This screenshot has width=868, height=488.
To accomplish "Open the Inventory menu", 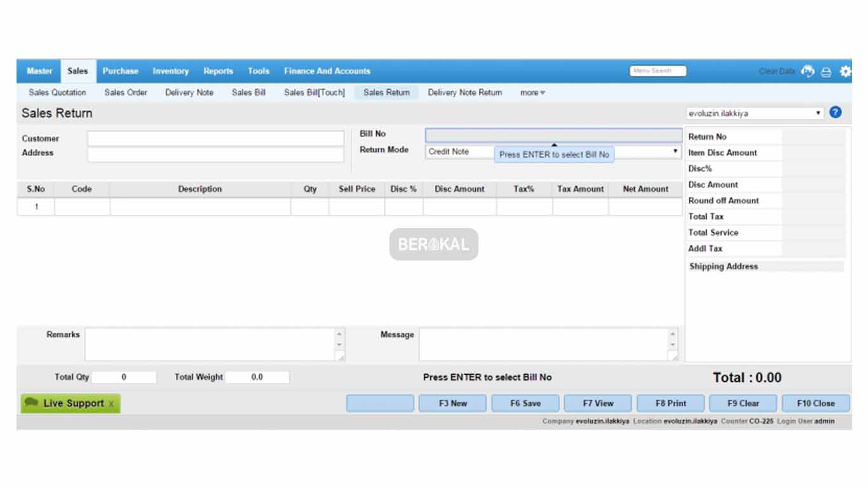I will [170, 71].
